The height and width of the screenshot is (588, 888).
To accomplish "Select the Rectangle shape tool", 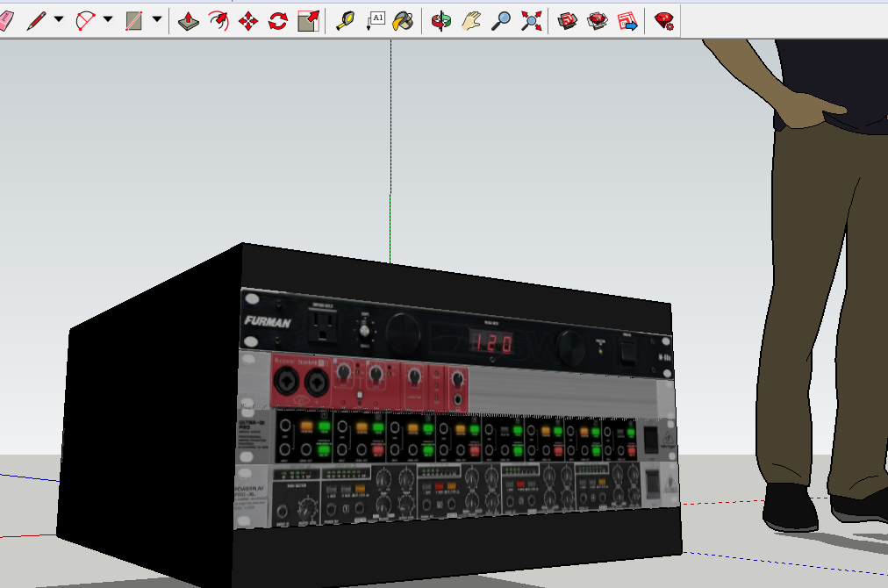I will pos(133,22).
